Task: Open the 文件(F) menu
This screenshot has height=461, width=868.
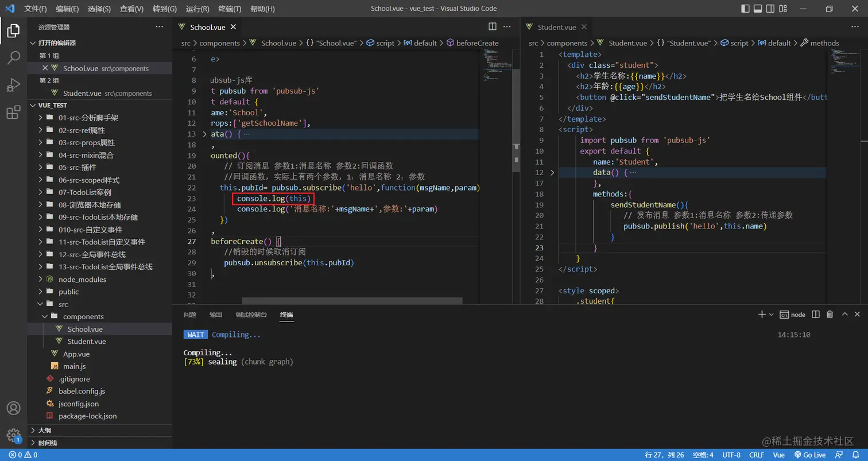Action: pyautogui.click(x=36, y=9)
